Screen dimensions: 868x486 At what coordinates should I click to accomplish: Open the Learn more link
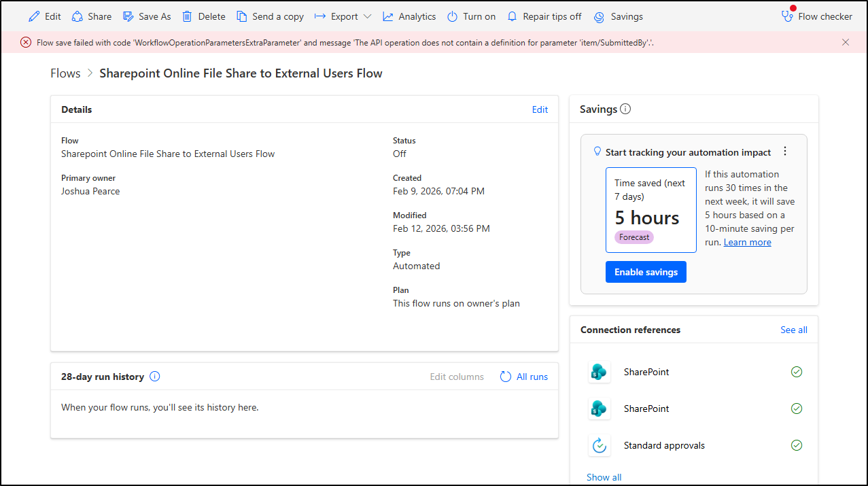[x=747, y=242]
